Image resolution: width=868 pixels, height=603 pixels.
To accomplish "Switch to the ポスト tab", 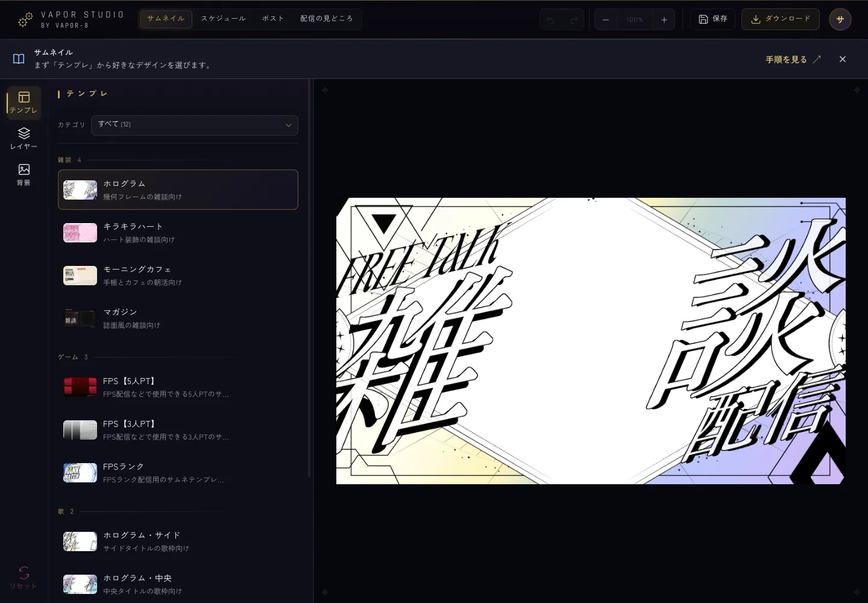I will click(273, 19).
